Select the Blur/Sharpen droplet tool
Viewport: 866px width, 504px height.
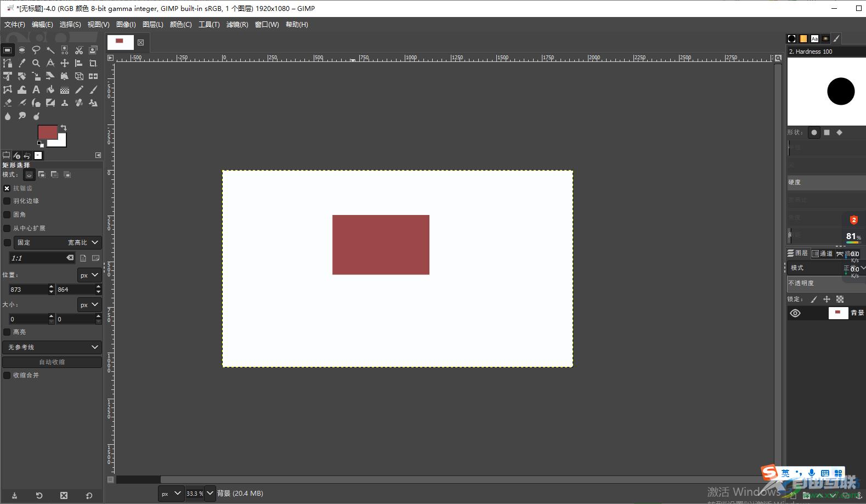8,116
